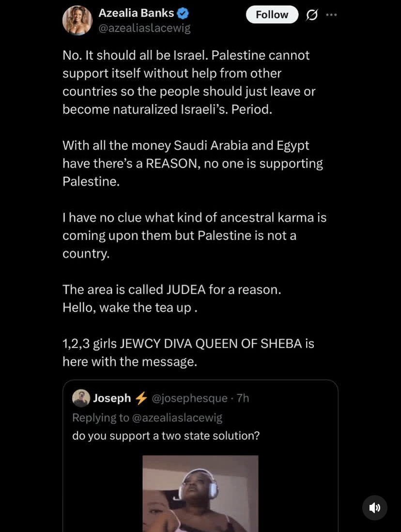This screenshot has height=532, width=401.
Task: Open the Grok slash-circle icon
Action: 312,15
